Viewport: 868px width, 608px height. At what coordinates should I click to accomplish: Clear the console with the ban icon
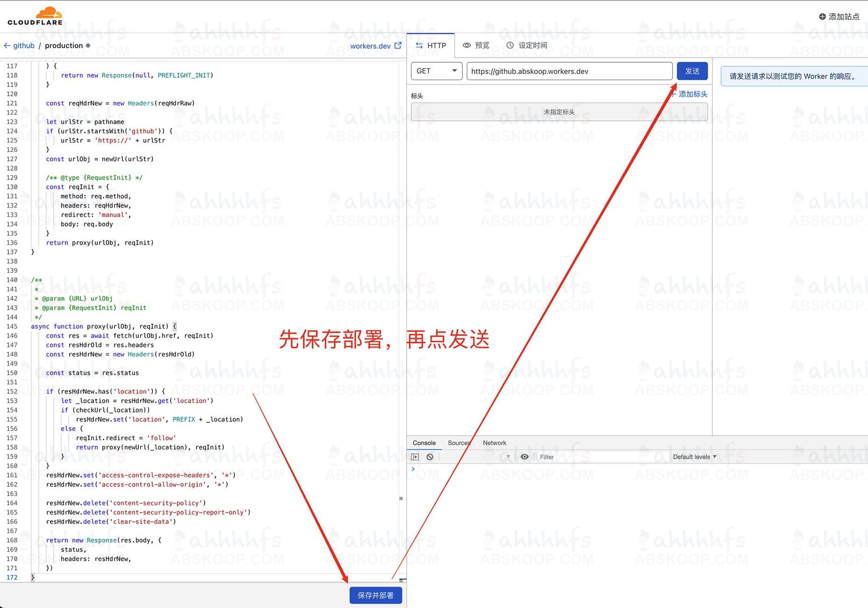430,457
